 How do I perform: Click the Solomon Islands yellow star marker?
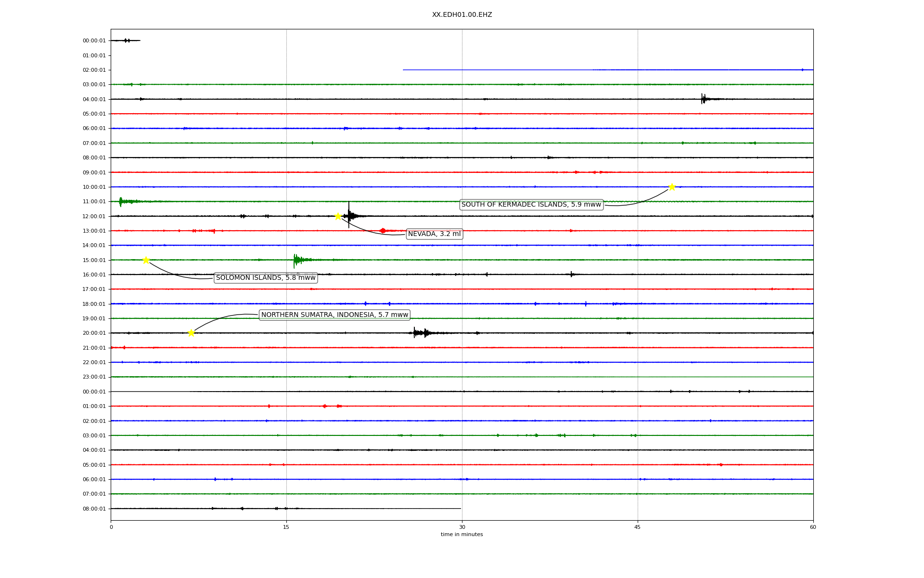tap(146, 260)
